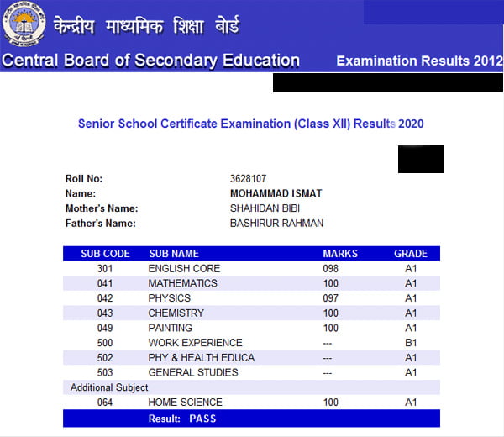Click the Additional Subject label

(x=109, y=387)
